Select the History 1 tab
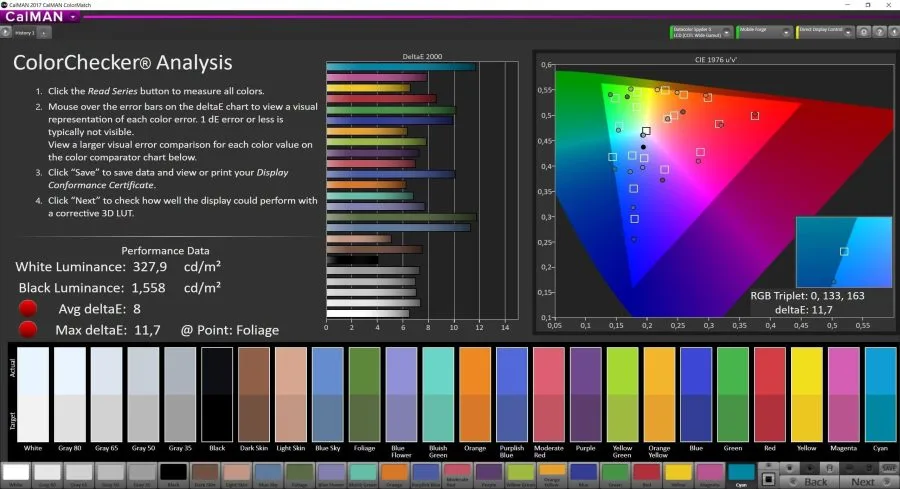Screen dimensions: 900x489 pyautogui.click(x=25, y=33)
